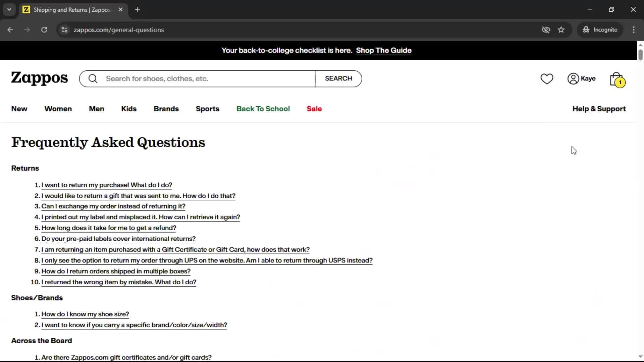
Task: Open a new tab with the plus icon
Action: point(138,10)
